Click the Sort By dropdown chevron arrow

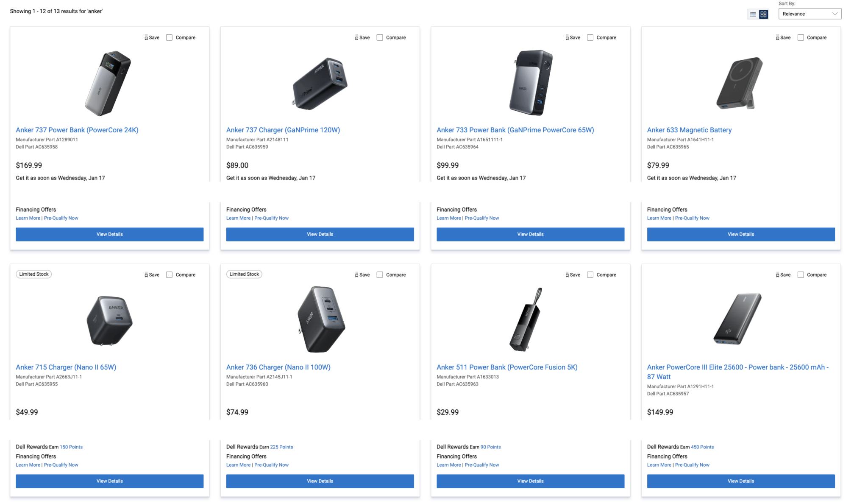coord(835,14)
